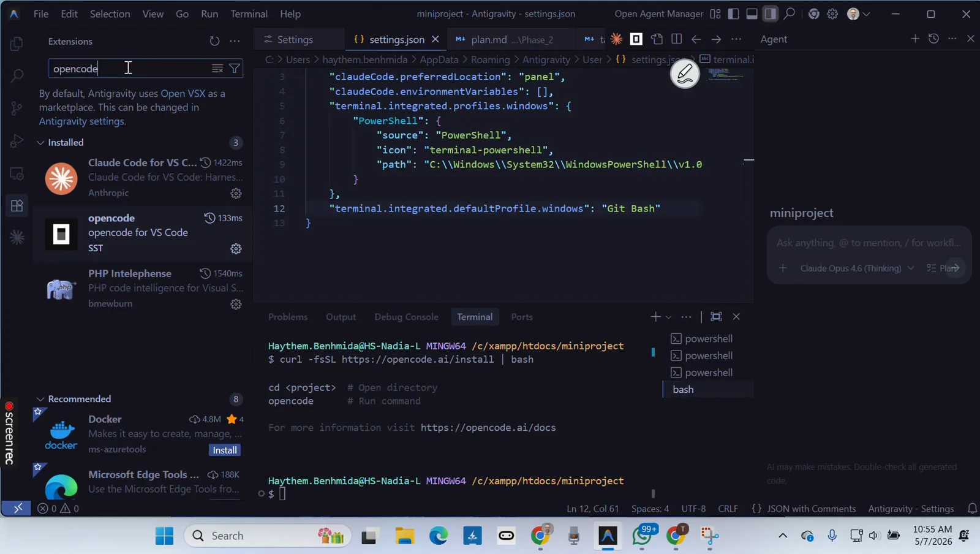Toggle the primary side bar visibility

(x=733, y=13)
